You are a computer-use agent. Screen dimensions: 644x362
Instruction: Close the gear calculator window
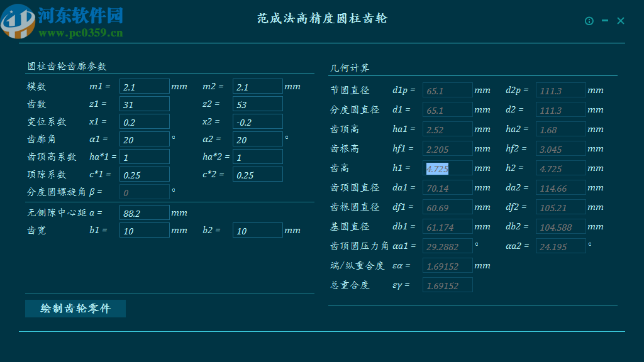[621, 21]
